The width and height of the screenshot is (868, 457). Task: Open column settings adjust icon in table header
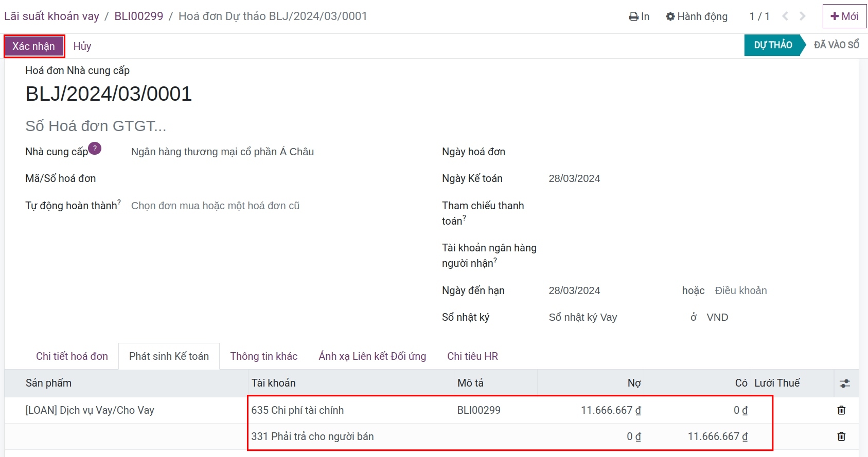(845, 383)
